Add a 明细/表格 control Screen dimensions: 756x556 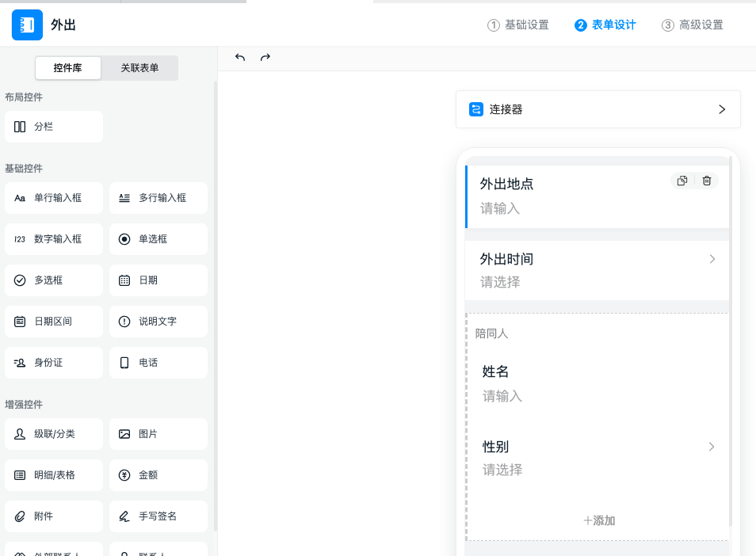click(x=54, y=475)
